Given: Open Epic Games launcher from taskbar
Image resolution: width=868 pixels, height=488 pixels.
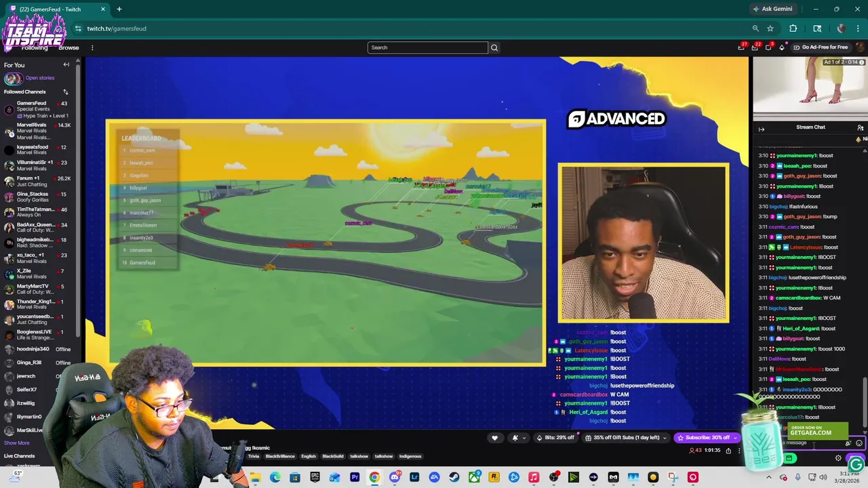Looking at the screenshot, I should 315,478.
